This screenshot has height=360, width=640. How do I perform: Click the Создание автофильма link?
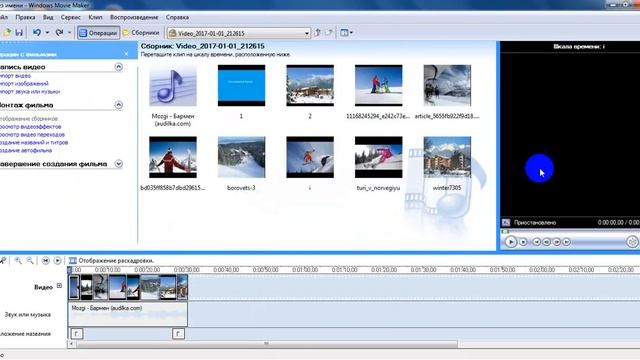(26, 150)
